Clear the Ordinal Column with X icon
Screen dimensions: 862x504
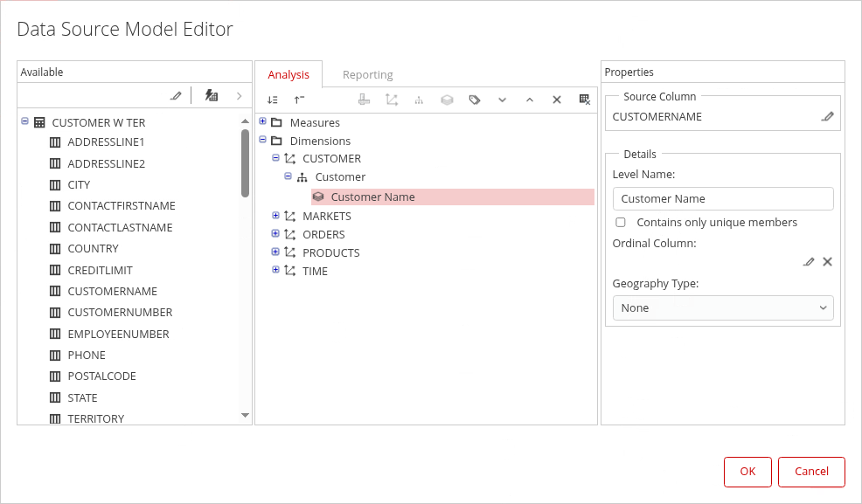click(827, 261)
